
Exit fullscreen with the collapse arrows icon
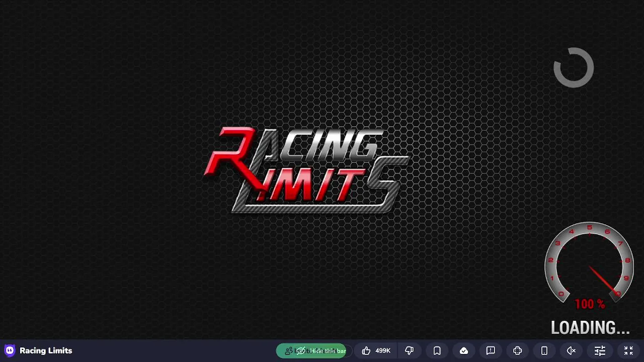click(628, 351)
